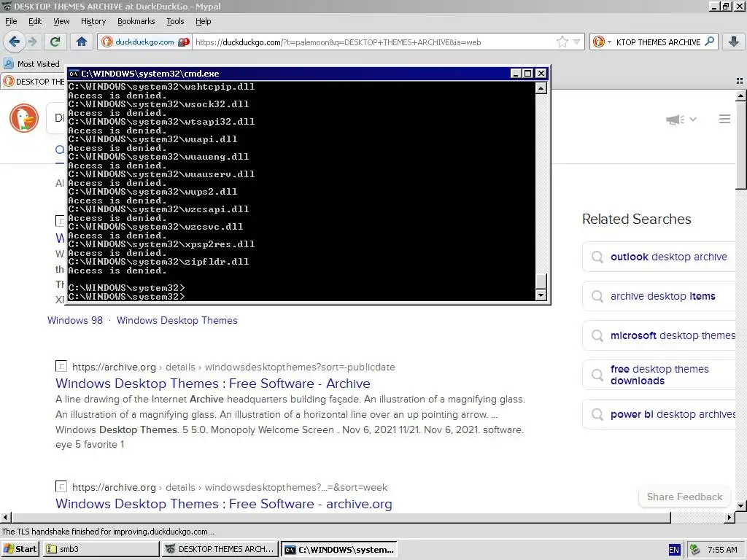Image resolution: width=747 pixels, height=560 pixels.
Task: Click the 7:55 AM clock
Action: pyautogui.click(x=722, y=550)
